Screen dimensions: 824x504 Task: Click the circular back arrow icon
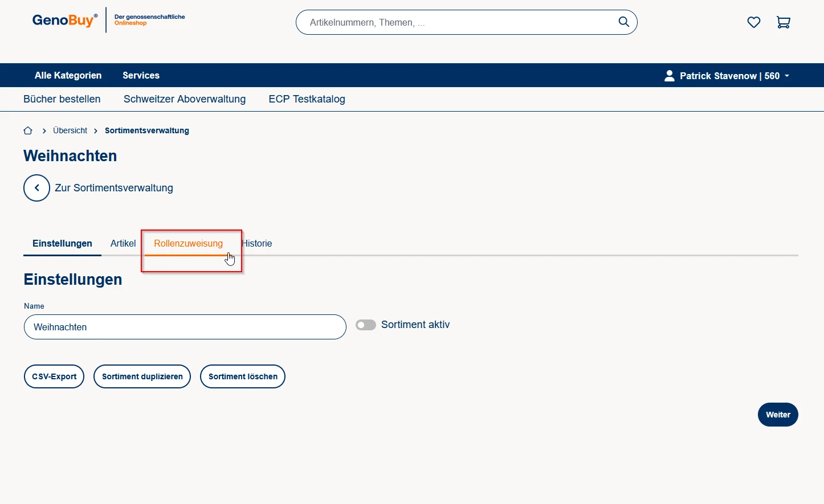pos(36,188)
